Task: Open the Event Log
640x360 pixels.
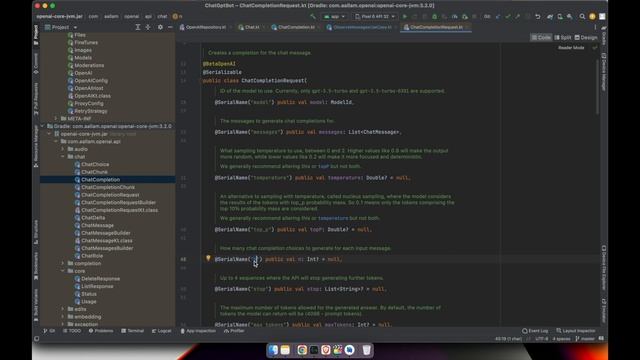Action: pos(535,331)
